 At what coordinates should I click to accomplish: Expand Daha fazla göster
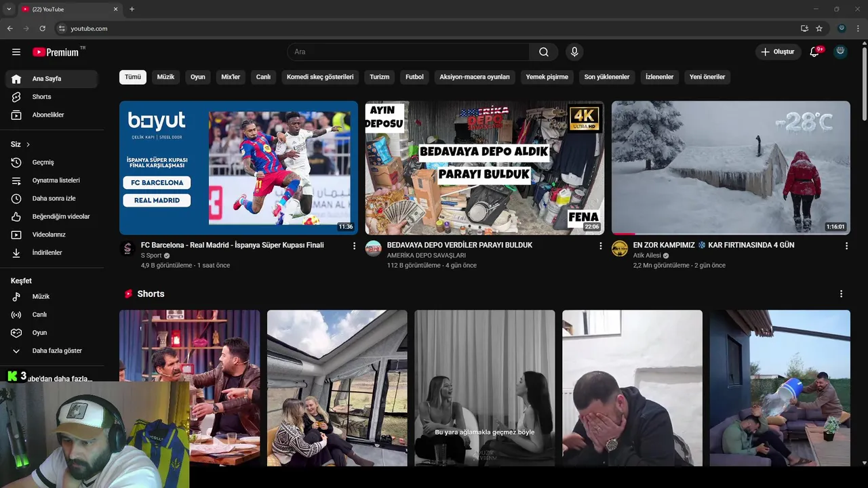coord(52,351)
